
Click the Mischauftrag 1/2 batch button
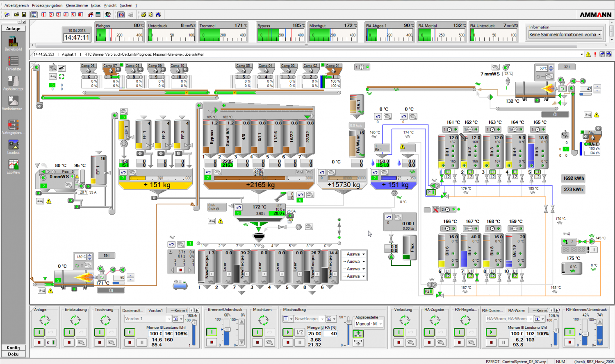pos(300,332)
